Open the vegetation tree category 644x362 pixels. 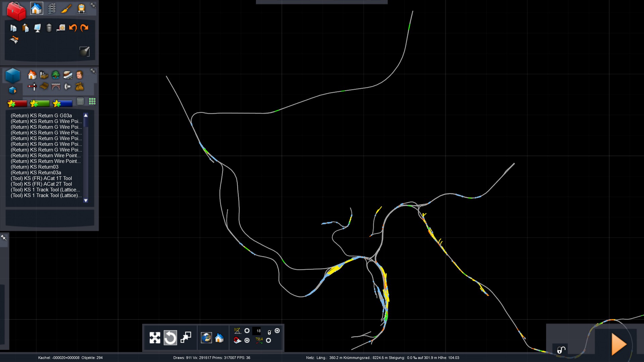[56, 75]
